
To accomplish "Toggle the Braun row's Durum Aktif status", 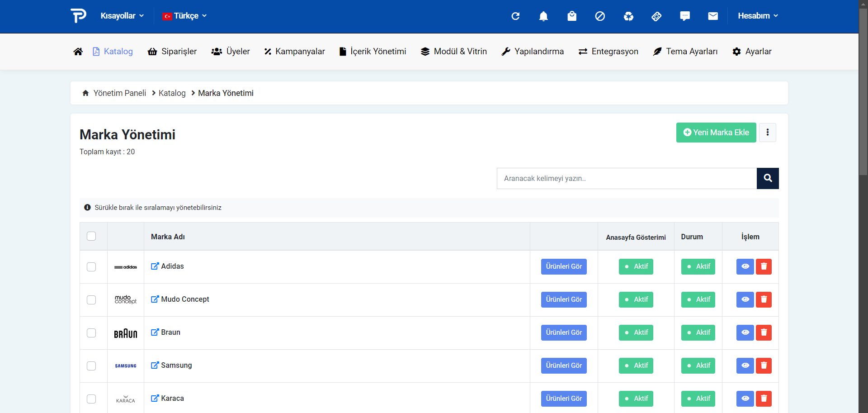I will pyautogui.click(x=698, y=332).
